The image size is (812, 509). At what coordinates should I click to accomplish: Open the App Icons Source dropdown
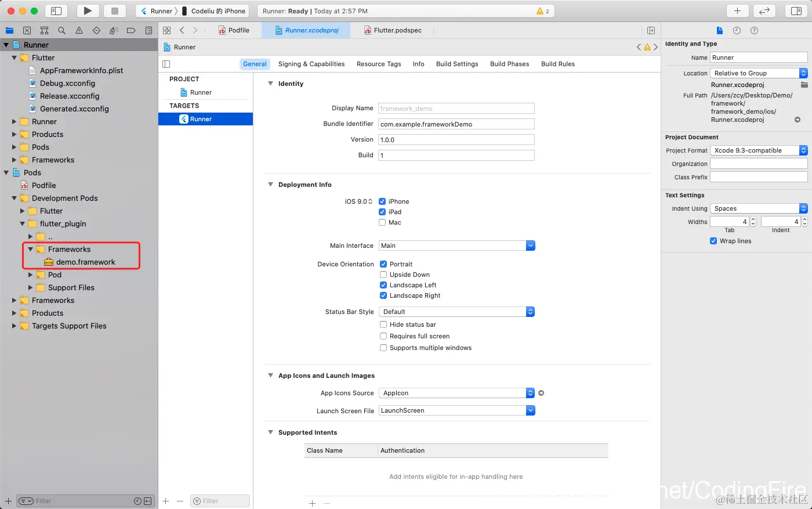[457, 393]
